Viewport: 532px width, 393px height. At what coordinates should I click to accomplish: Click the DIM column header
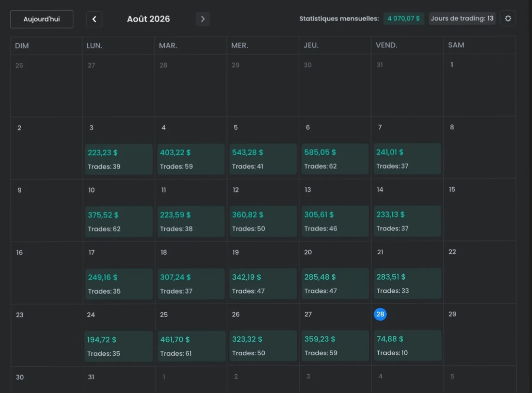pyautogui.click(x=22, y=46)
